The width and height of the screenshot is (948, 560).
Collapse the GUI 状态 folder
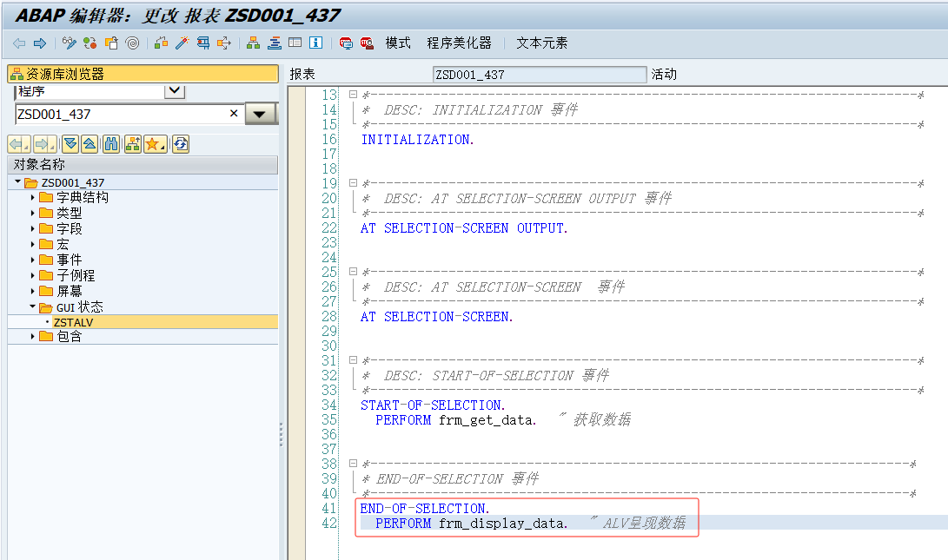click(31, 306)
